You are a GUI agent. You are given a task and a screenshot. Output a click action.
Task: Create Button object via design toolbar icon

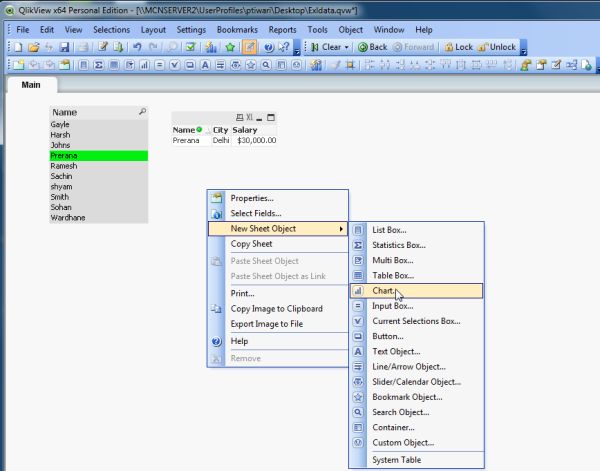point(190,65)
